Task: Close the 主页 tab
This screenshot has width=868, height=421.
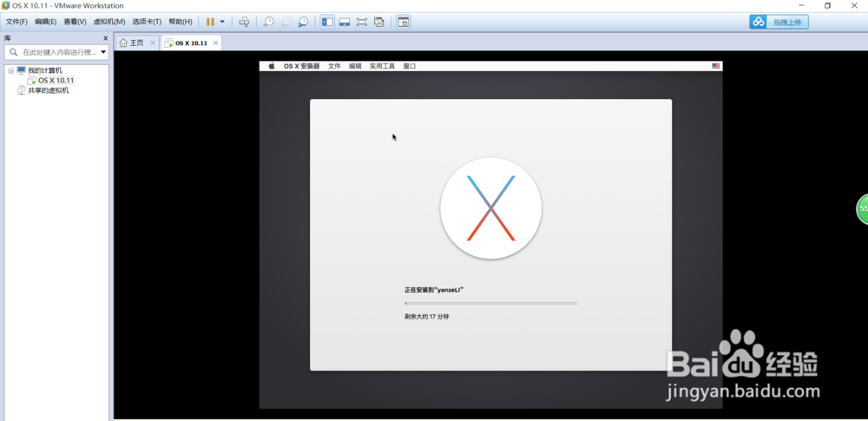Action: [x=153, y=43]
